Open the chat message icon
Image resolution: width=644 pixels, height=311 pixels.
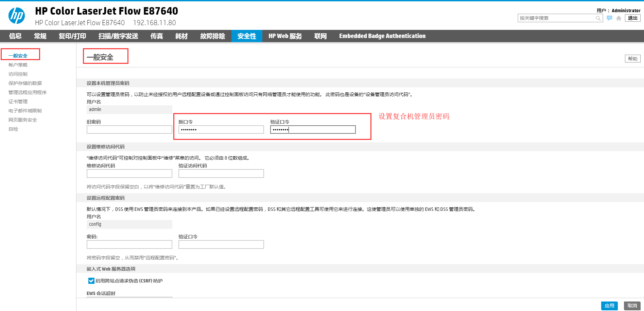tap(609, 18)
